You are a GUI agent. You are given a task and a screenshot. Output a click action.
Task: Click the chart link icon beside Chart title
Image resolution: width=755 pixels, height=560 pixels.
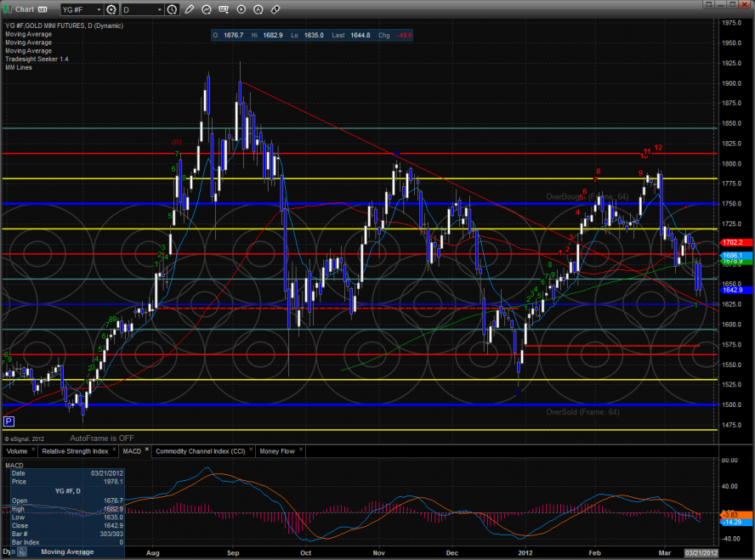coord(42,10)
